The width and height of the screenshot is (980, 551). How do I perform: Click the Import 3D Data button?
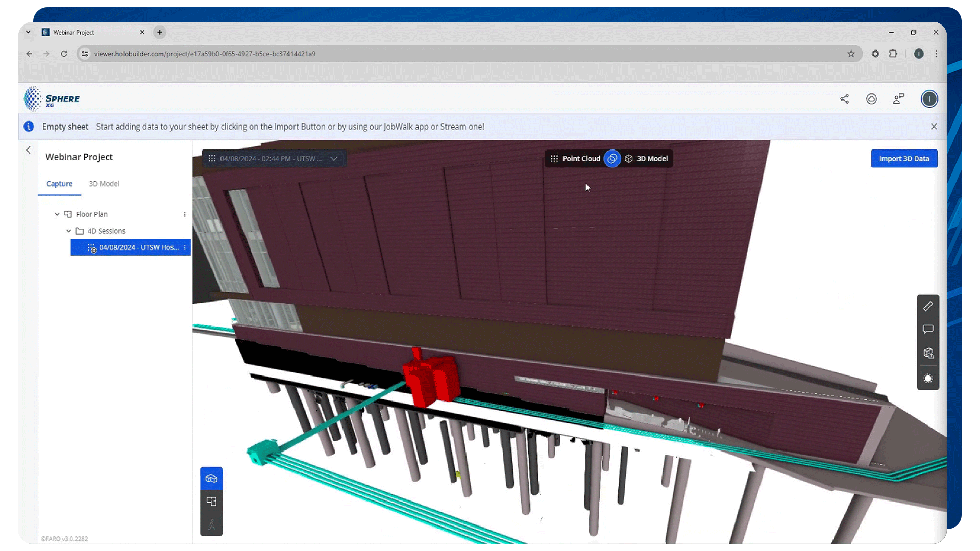[x=904, y=159]
